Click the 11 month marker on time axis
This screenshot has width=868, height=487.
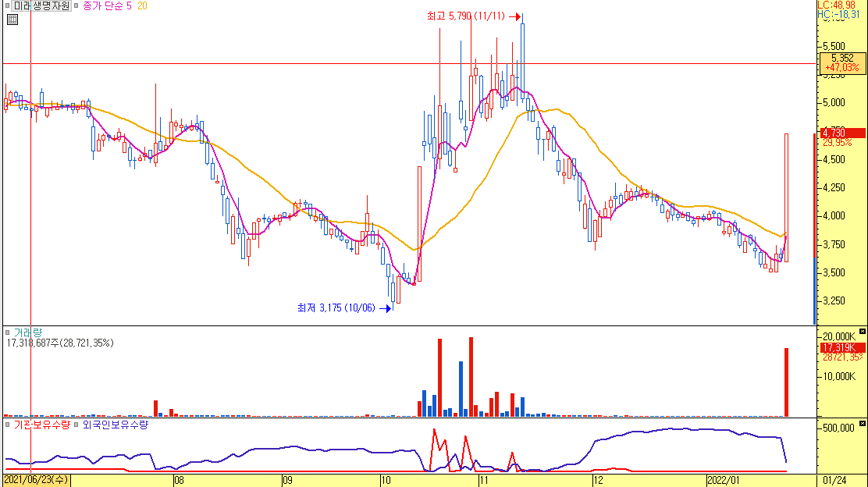pos(485,480)
